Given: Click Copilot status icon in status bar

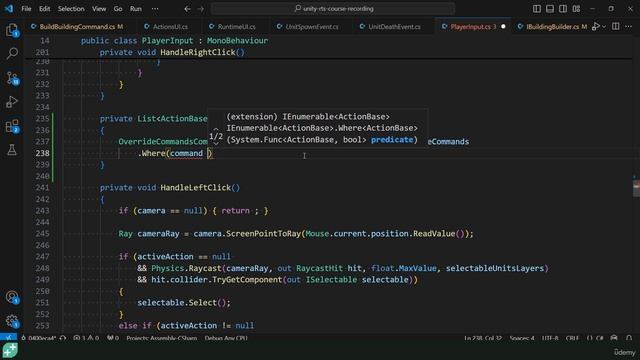Looking at the screenshot, I should click(x=614, y=338).
